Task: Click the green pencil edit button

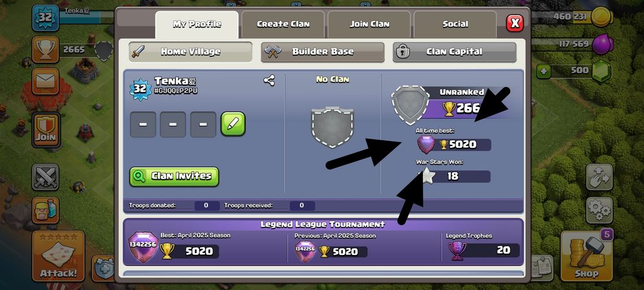Action: point(233,123)
